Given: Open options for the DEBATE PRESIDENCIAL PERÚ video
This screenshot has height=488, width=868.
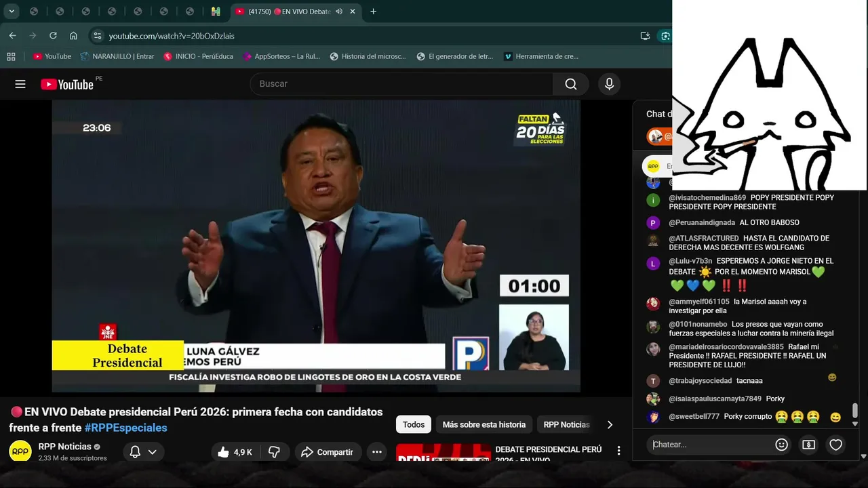Looking at the screenshot, I should pos(618,450).
